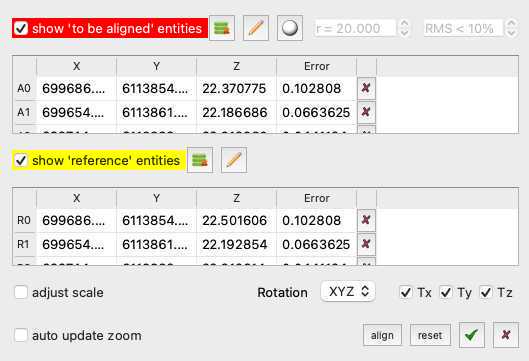Screen dimensions: 529x361
Task: Select row header R1
Action: coord(24,244)
